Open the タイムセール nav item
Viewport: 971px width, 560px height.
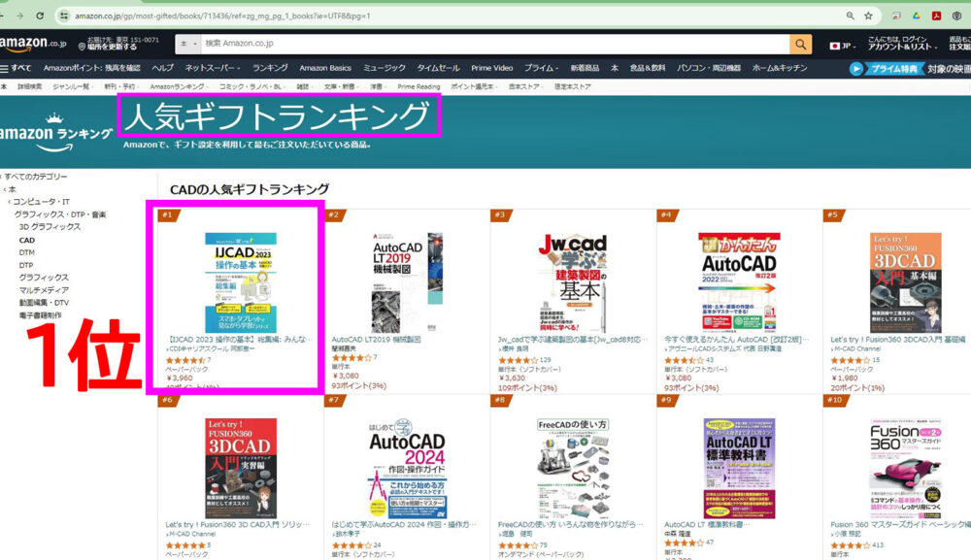point(438,68)
